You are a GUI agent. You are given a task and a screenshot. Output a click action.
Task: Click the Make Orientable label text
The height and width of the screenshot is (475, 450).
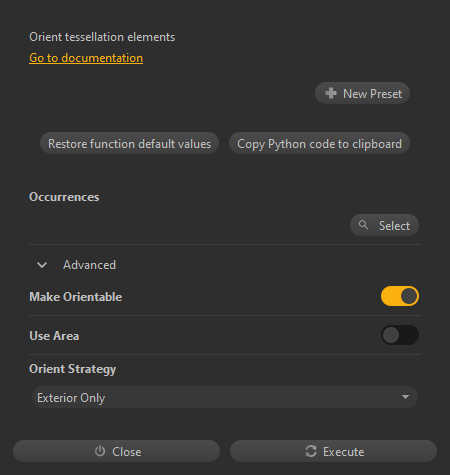pyautogui.click(x=76, y=297)
